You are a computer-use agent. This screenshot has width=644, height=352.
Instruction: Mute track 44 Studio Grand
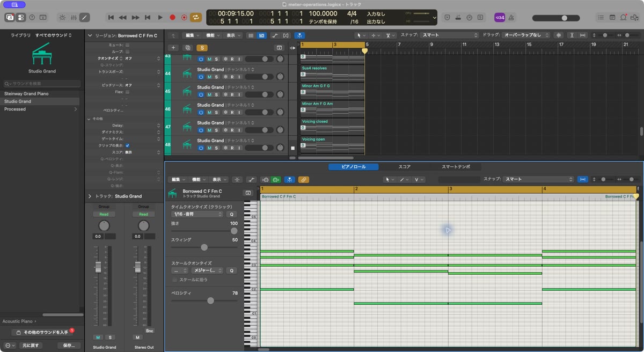[x=209, y=77]
